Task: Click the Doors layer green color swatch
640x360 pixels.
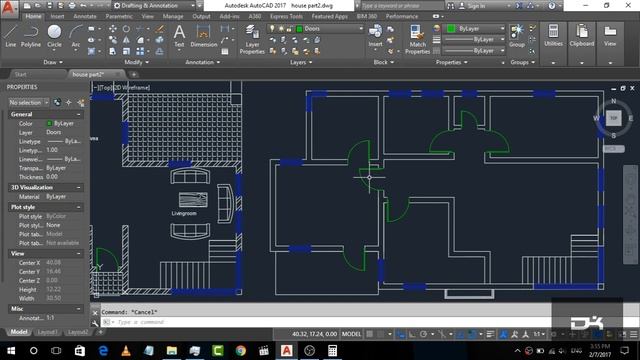Action: 299,29
